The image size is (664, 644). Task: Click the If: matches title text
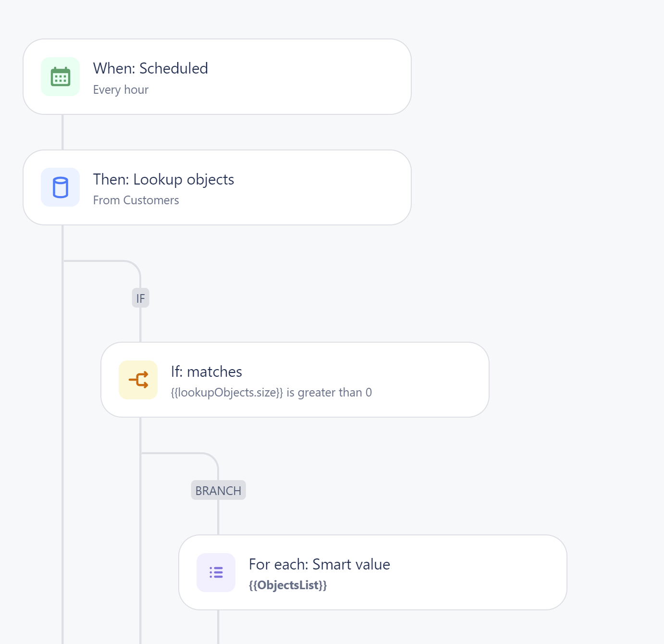(x=207, y=372)
